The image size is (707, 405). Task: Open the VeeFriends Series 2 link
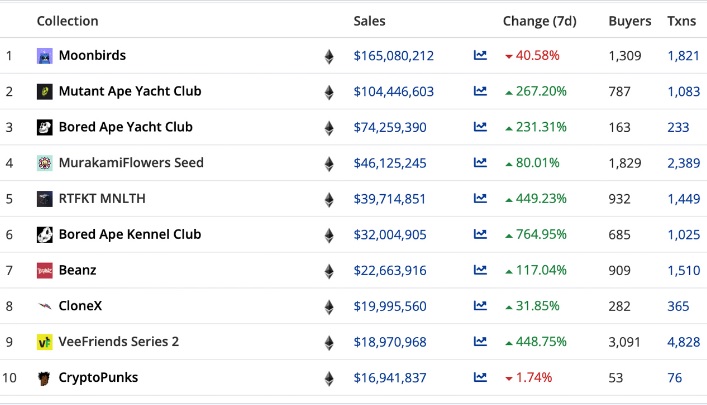(x=119, y=341)
